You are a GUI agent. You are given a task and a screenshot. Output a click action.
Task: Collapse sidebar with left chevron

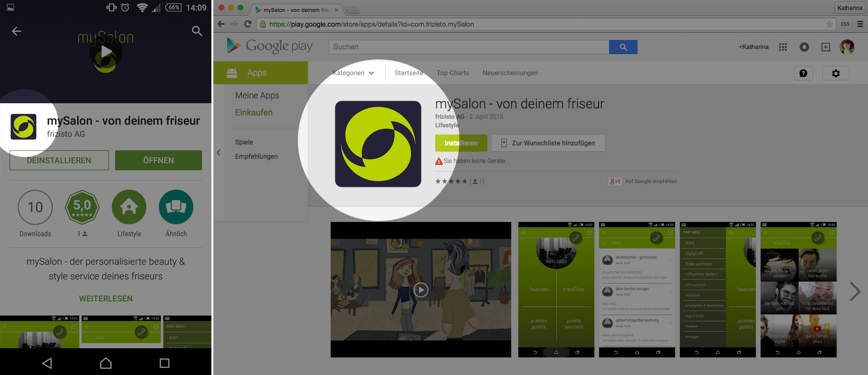[219, 153]
